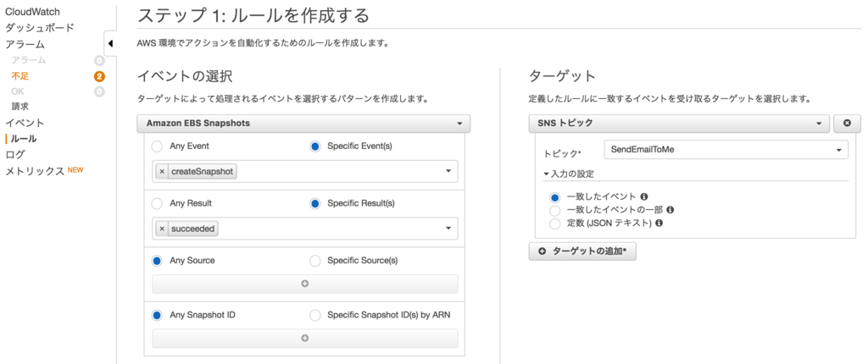Viewport: 868px width, 364px height.
Task: Open the Amazon EBS Snapshots service dropdown
Action: pyautogui.click(x=303, y=124)
